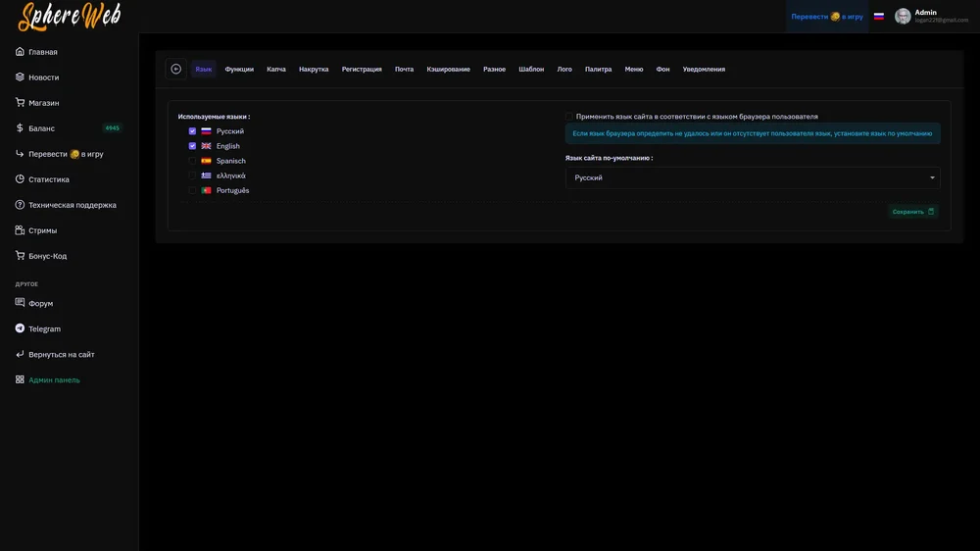Open the Палитра settings tab

coord(598,70)
